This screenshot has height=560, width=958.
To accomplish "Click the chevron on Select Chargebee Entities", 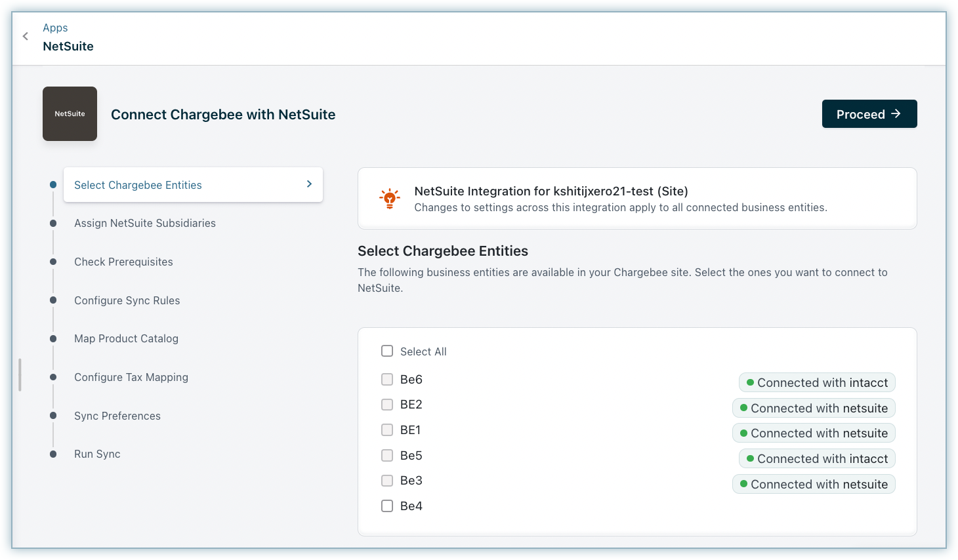I will tap(309, 184).
